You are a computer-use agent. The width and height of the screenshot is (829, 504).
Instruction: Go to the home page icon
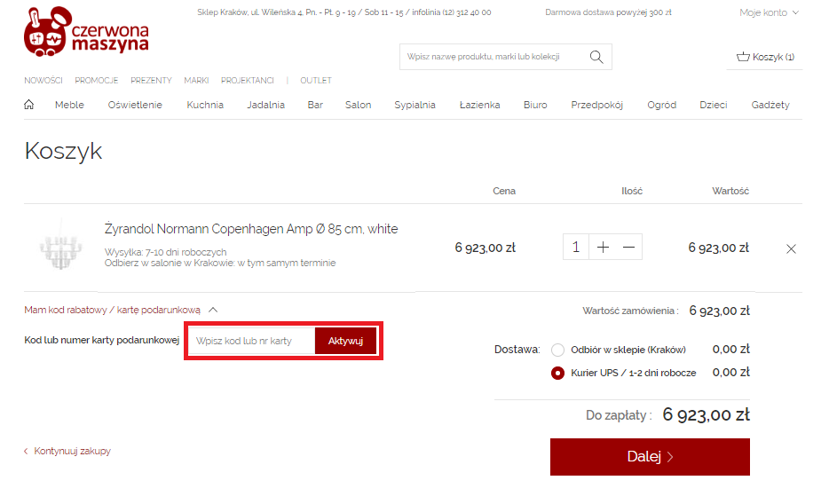click(x=29, y=105)
